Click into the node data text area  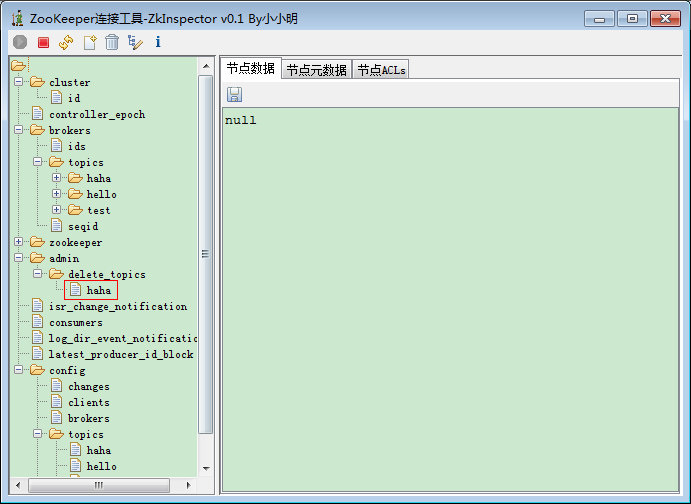click(450, 300)
